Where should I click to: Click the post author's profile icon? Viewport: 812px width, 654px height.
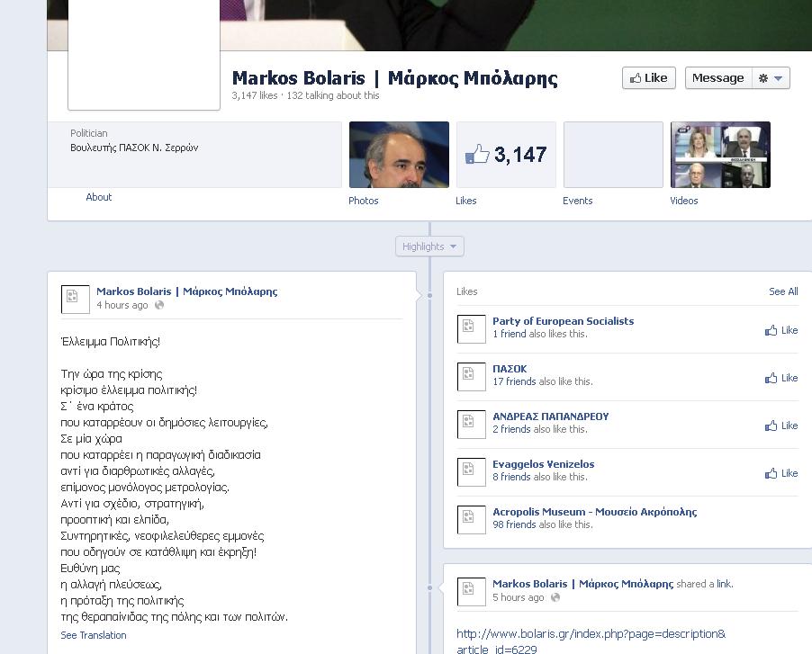(x=76, y=299)
